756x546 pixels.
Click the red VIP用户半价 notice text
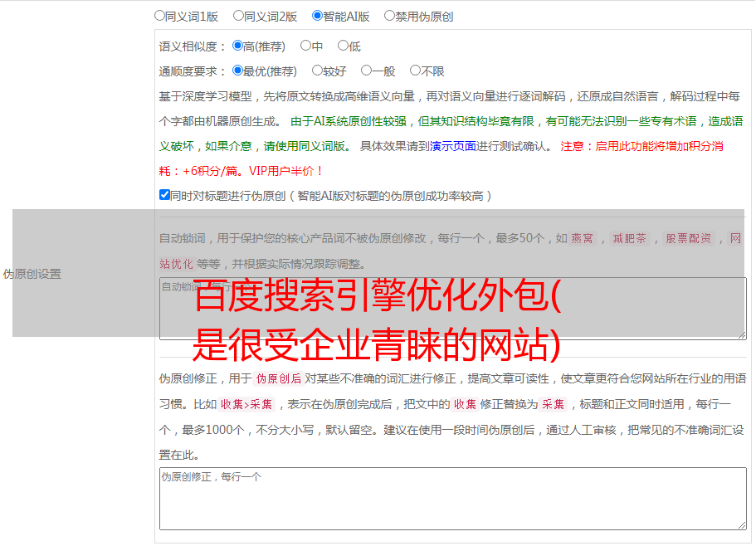click(285, 171)
